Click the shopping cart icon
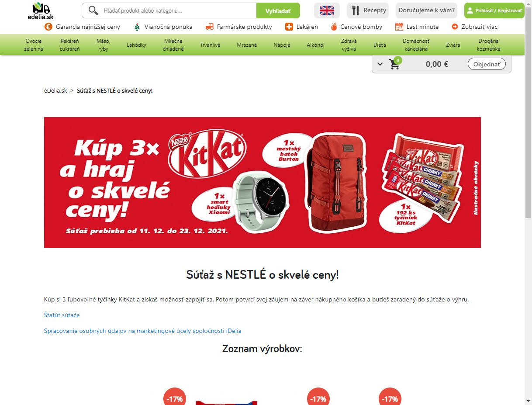Viewport: 532px width, 405px height. (x=394, y=64)
